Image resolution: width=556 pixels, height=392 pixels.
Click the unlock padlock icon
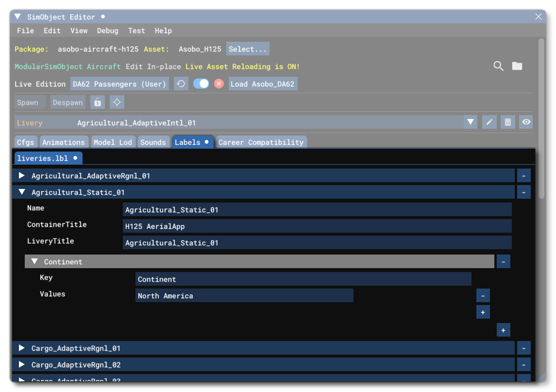[98, 102]
